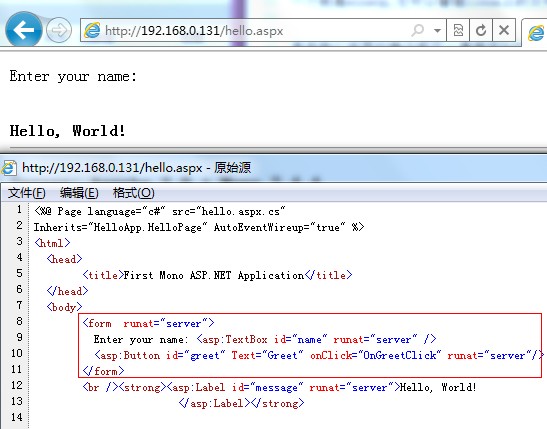Click the IE page icon in address bar
547x429 pixels.
tap(92, 30)
